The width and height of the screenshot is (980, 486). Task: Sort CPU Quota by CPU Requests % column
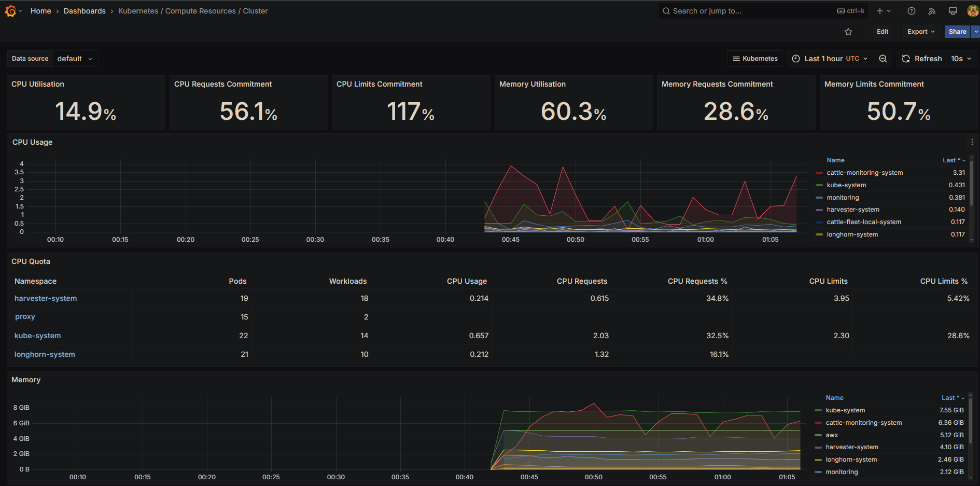[x=697, y=281]
